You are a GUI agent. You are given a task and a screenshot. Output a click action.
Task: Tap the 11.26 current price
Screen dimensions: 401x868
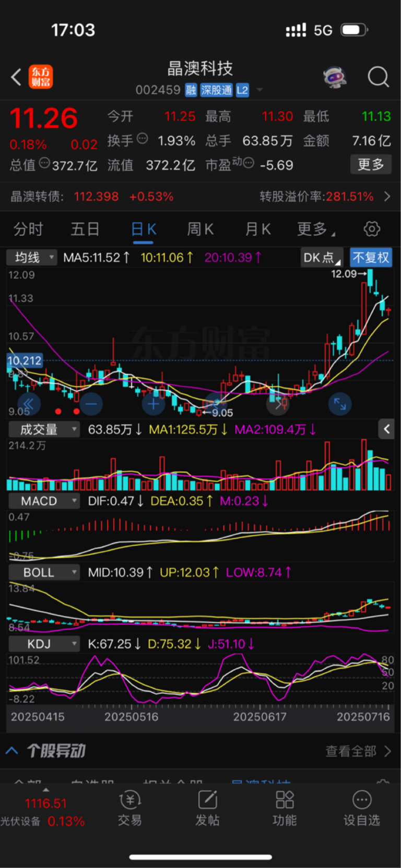[43, 118]
